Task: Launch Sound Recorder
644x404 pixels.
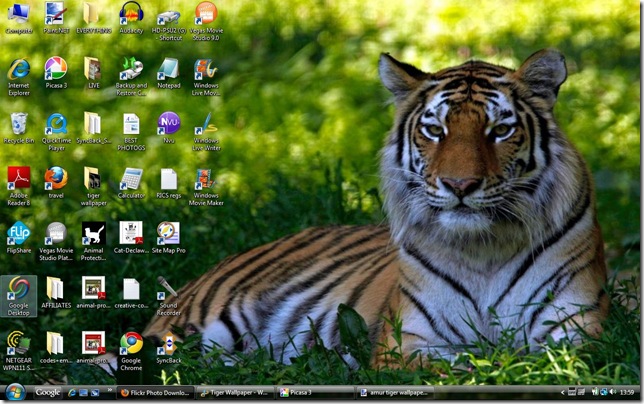Action: click(169, 296)
